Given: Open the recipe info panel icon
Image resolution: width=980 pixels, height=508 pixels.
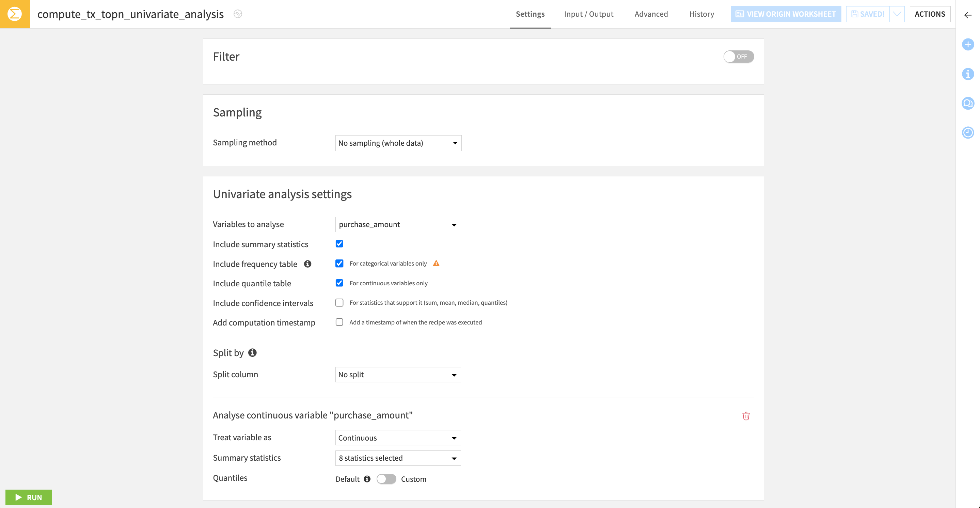Looking at the screenshot, I should tap(967, 75).
